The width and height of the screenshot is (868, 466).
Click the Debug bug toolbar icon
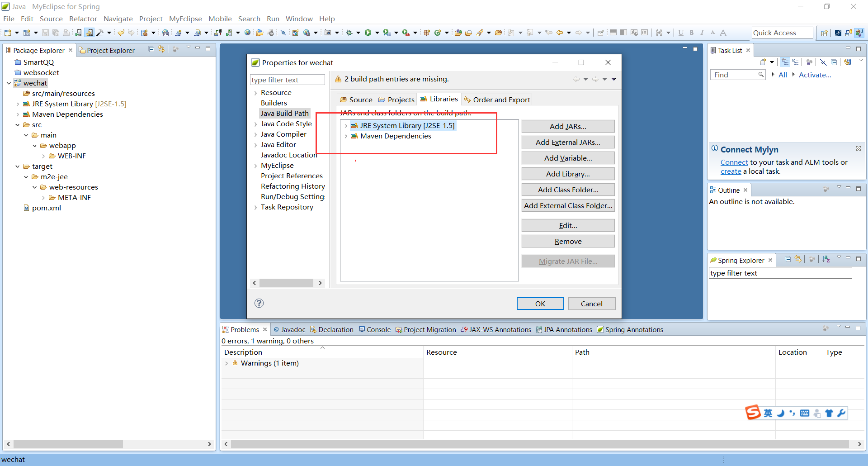point(349,33)
